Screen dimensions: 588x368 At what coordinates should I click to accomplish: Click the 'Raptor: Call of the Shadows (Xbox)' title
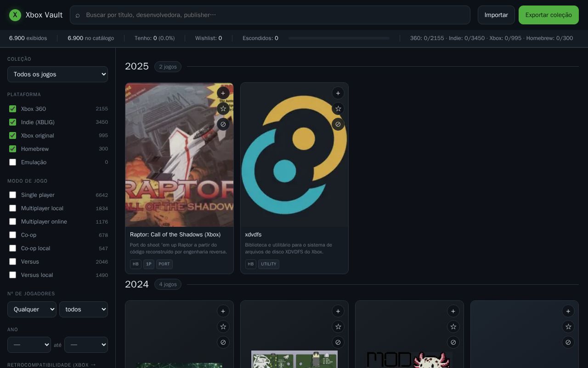coord(175,235)
